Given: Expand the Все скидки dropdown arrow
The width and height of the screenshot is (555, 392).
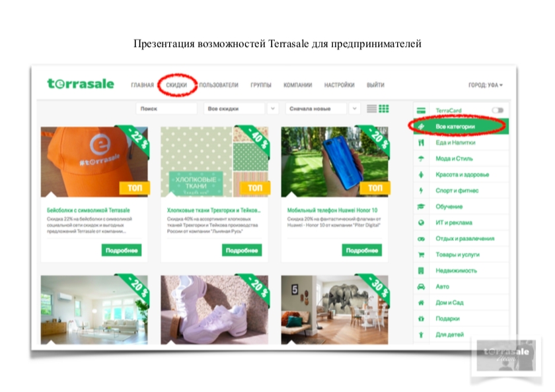Looking at the screenshot, I should point(272,108).
